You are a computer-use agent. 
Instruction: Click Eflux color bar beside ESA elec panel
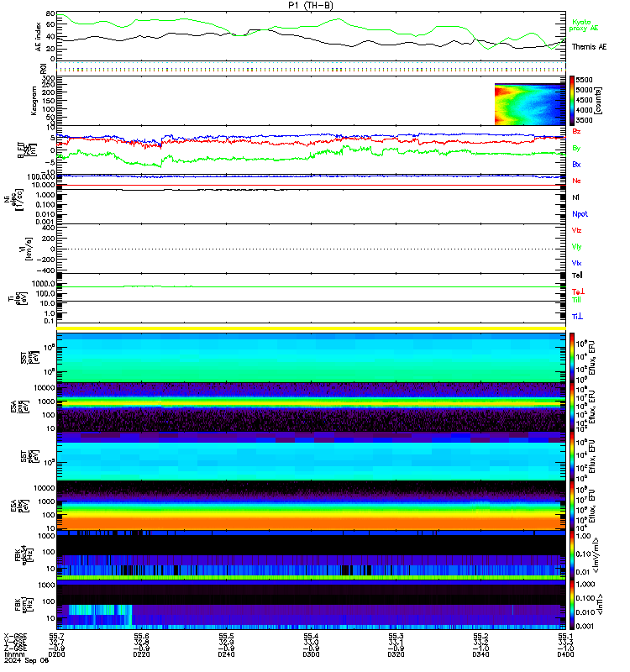(x=572, y=506)
